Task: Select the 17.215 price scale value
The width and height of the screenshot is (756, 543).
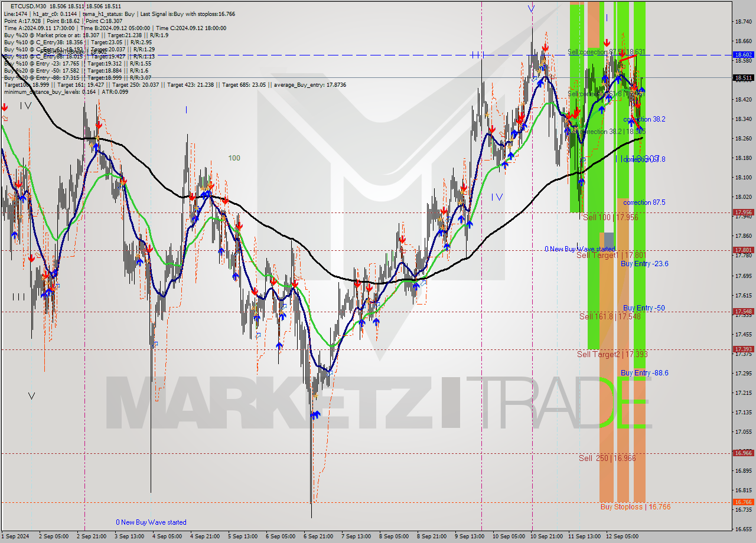Action: coord(743,392)
